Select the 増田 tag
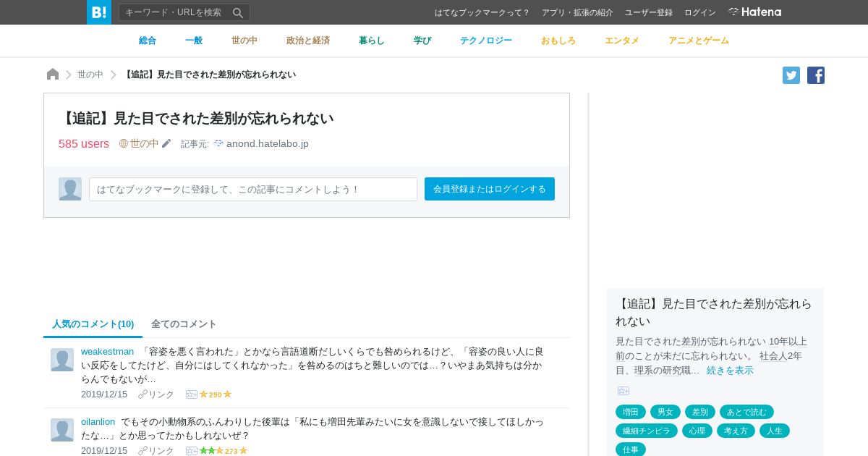This screenshot has width=868, height=456. (x=631, y=412)
